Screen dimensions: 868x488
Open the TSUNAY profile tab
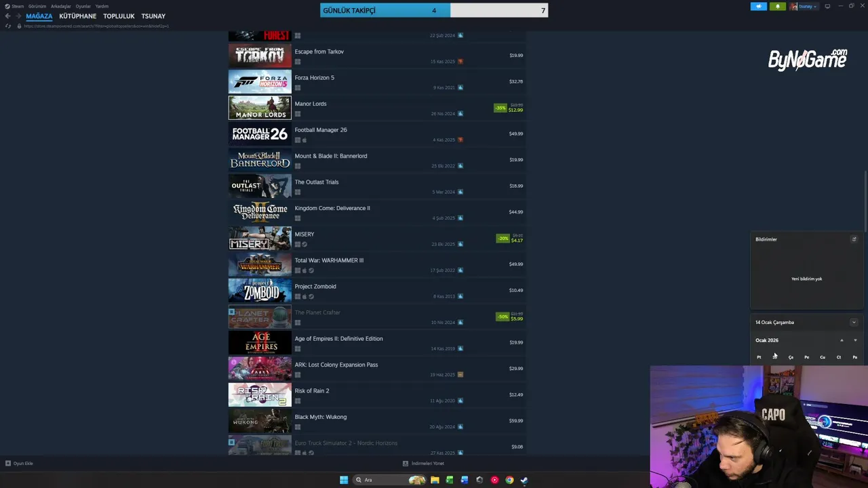click(153, 16)
